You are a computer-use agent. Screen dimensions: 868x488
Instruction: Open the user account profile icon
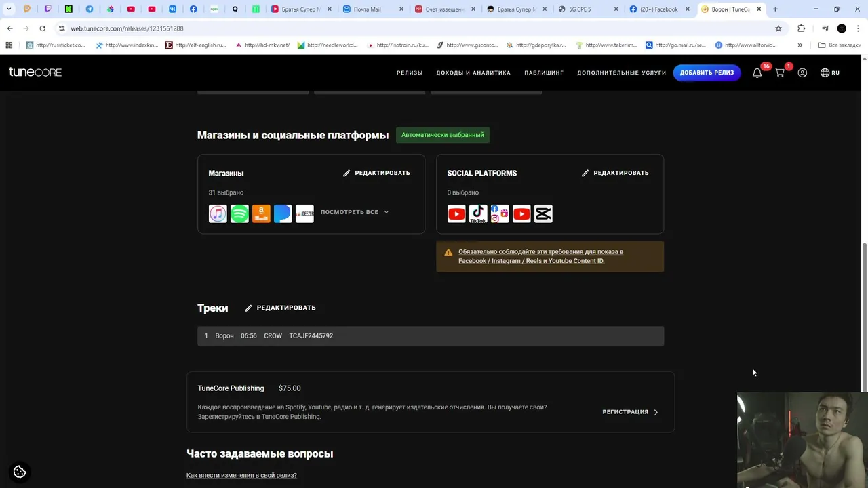point(802,73)
